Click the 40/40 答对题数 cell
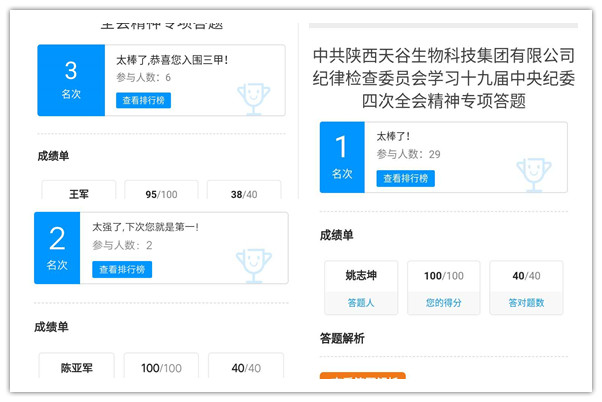Screen dimensions: 602x402 (x=526, y=287)
